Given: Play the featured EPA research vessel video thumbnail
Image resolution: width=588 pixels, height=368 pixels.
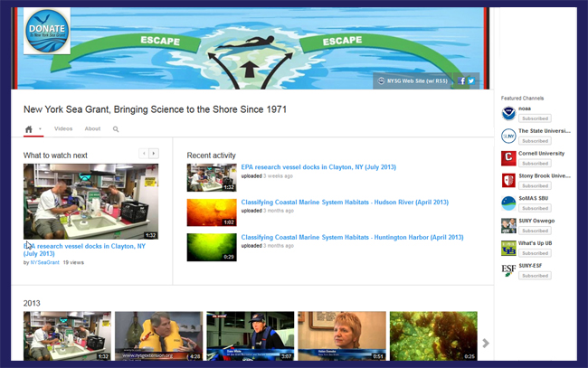Looking at the screenshot, I should (90, 202).
